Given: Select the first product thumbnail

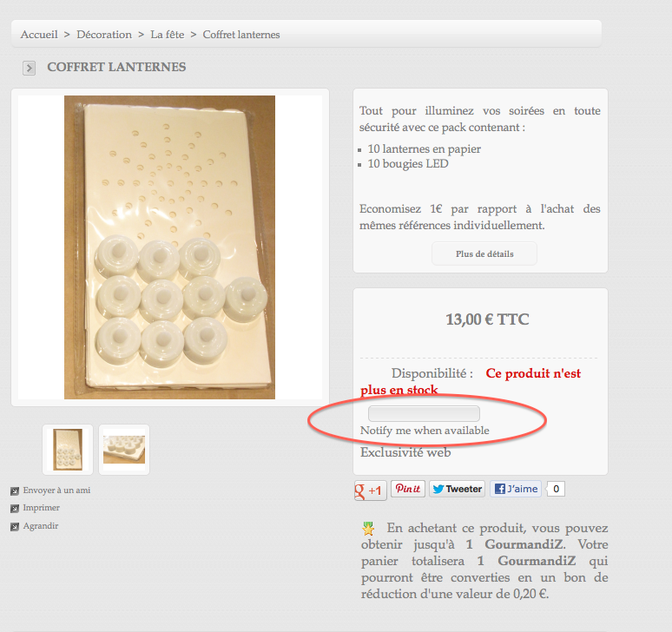Looking at the screenshot, I should click(68, 450).
